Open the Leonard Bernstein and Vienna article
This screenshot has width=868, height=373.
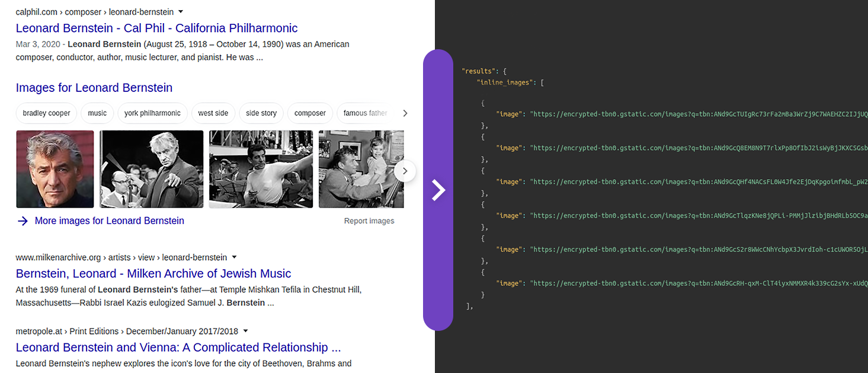click(x=178, y=347)
